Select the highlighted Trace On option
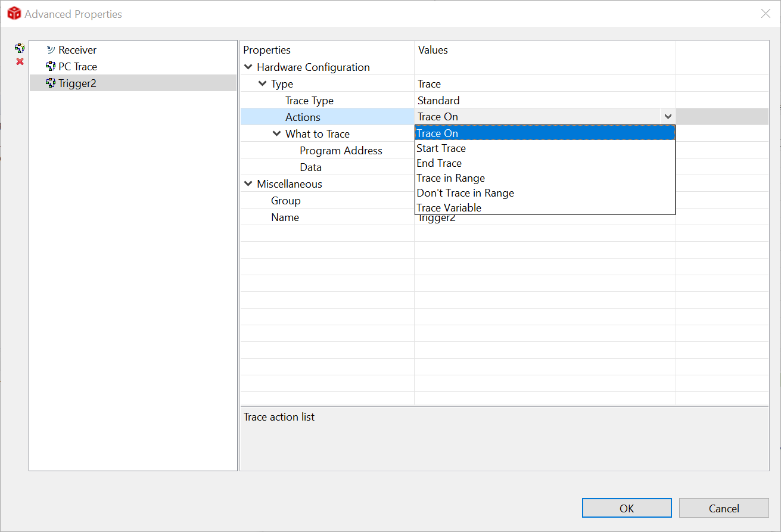Image resolution: width=781 pixels, height=532 pixels. click(438, 133)
